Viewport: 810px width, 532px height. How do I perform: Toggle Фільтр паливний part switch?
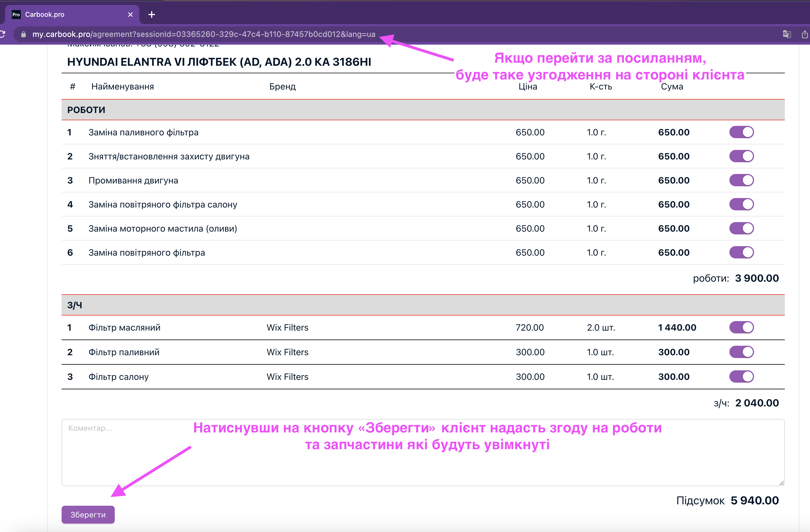tap(741, 352)
